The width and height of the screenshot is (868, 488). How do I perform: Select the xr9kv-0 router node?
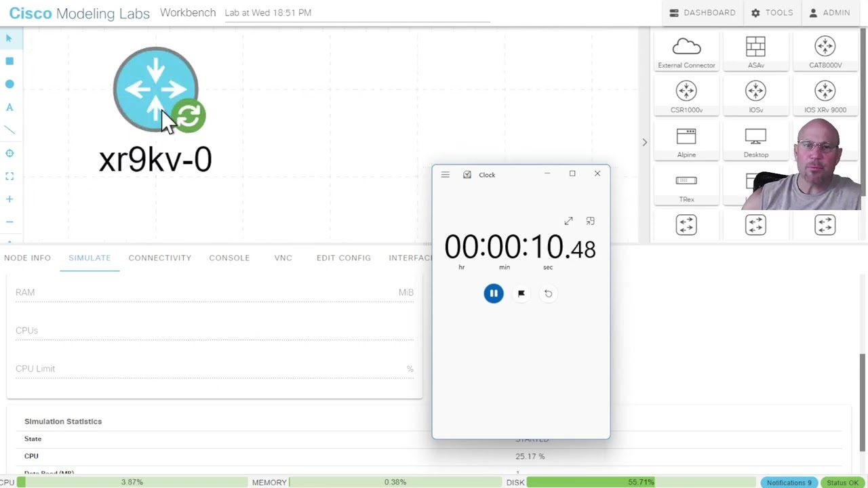coord(155,89)
